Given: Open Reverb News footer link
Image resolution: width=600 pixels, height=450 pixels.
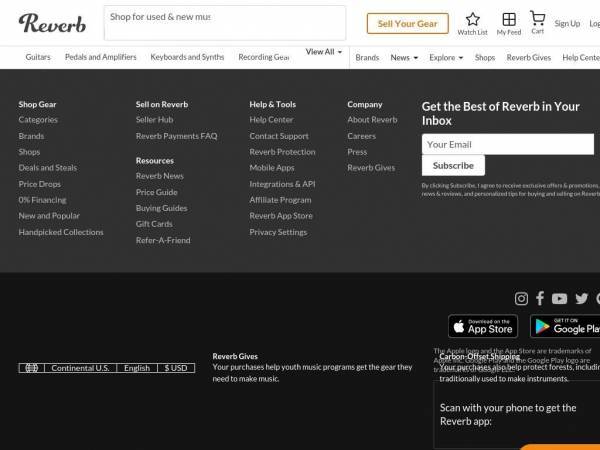Looking at the screenshot, I should coord(160,176).
